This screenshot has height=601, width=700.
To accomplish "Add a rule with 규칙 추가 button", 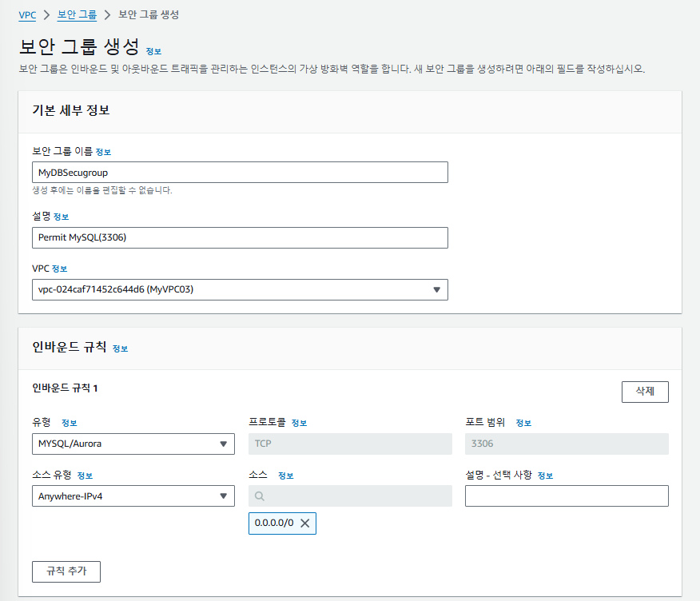I will point(66,571).
